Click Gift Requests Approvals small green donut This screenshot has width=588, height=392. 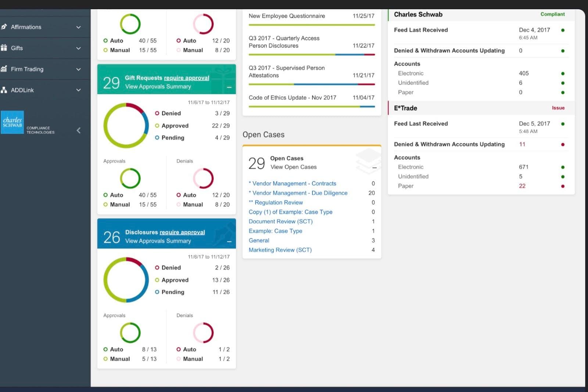pos(130,179)
